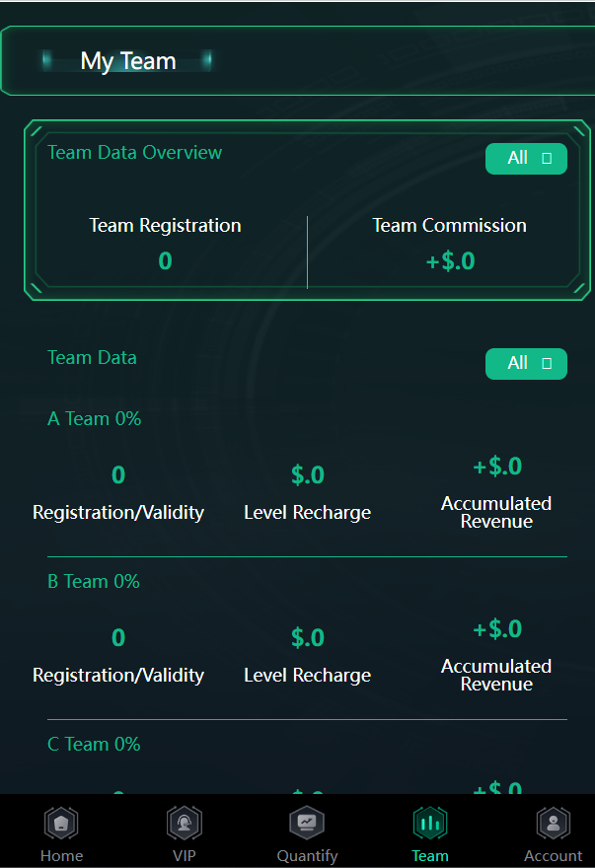
Task: Open the Account profile icon
Action: click(x=553, y=823)
